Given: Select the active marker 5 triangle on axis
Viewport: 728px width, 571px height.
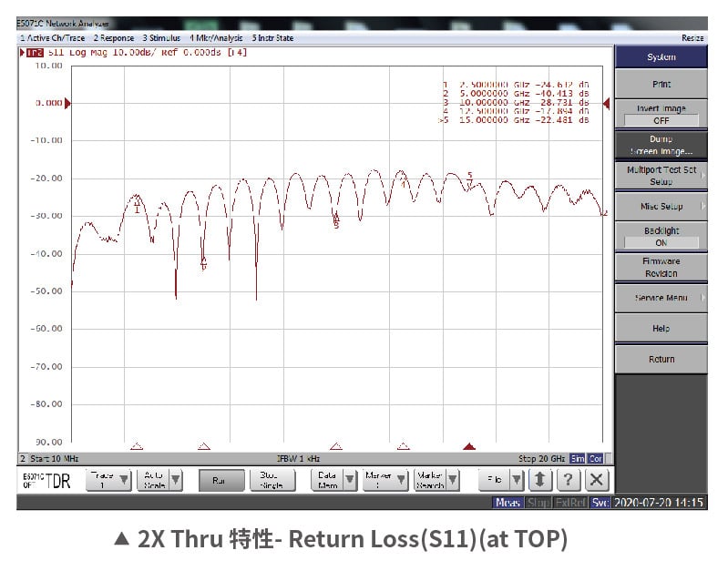Looking at the screenshot, I should (x=469, y=446).
